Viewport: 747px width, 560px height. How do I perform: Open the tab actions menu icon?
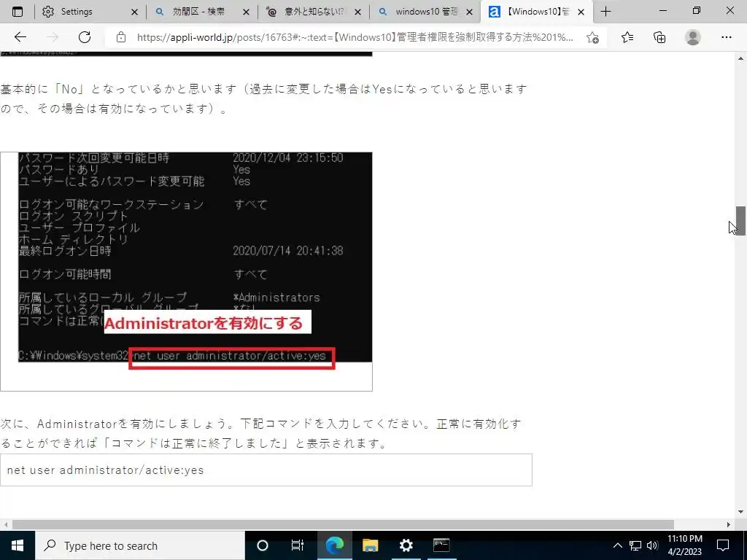point(18,12)
